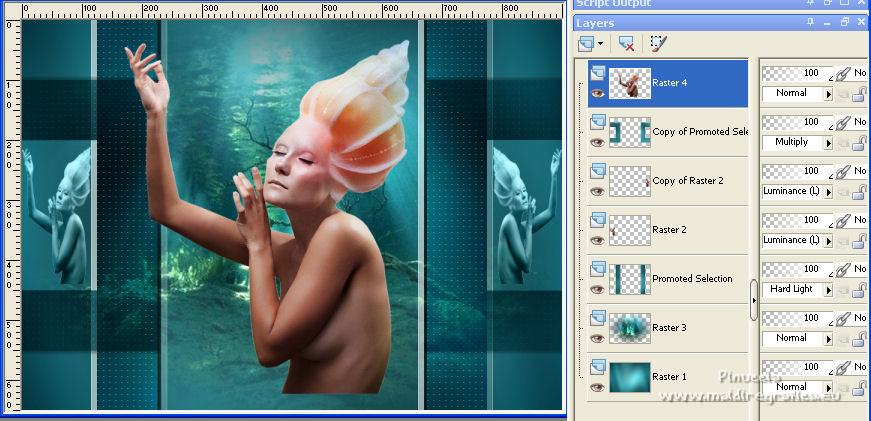
Task: Collapse the right pane using the splitter arrow handle
Action: coord(754,300)
